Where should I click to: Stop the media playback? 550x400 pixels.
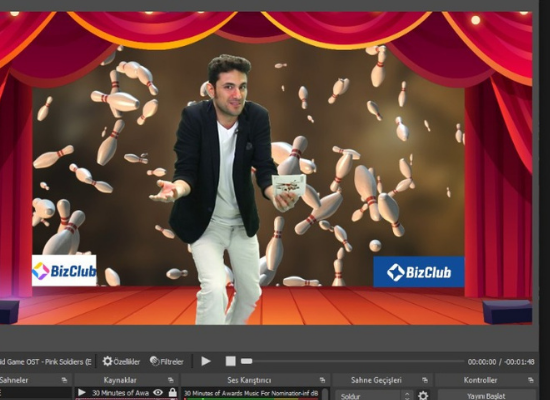pos(230,361)
